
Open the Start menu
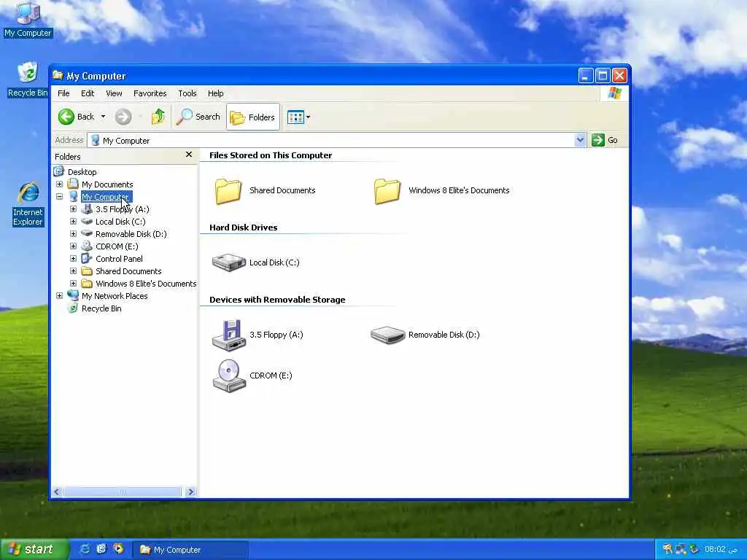[34, 550]
